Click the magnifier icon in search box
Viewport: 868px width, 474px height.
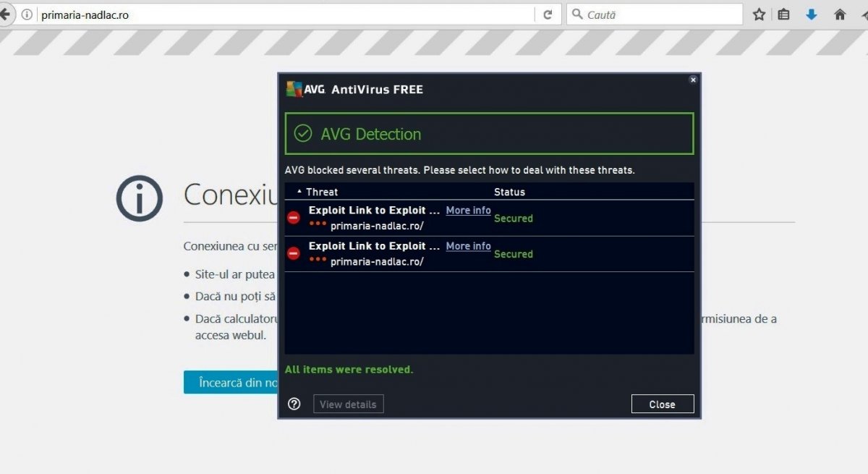(577, 14)
